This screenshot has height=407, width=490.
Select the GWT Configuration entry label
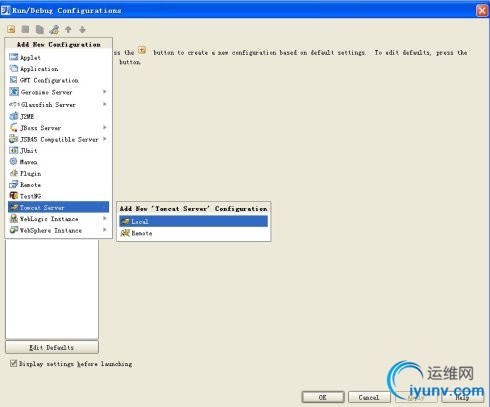49,80
